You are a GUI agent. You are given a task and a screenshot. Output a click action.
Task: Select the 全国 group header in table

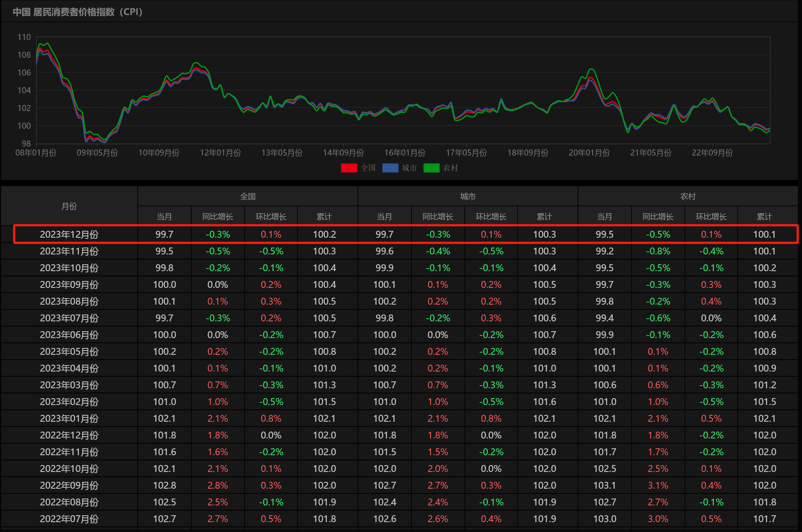point(248,196)
